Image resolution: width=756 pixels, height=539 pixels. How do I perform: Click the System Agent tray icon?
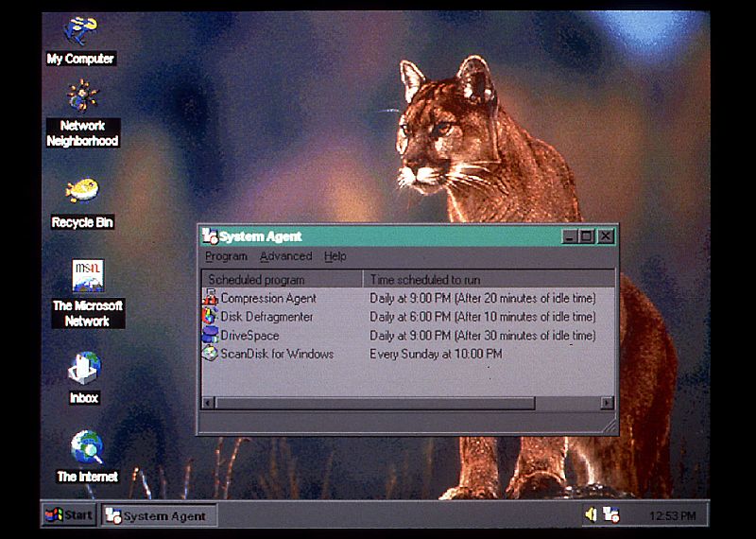pos(611,514)
